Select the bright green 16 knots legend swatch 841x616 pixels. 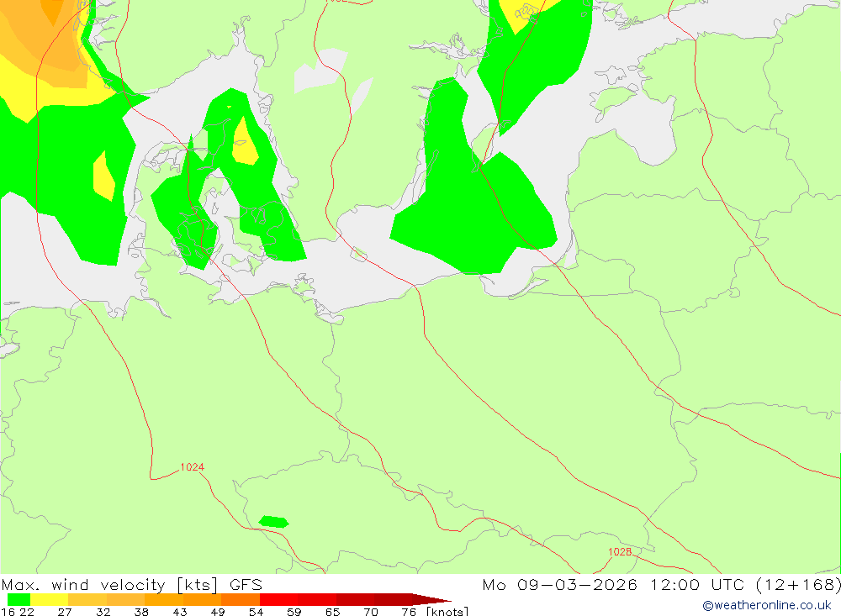[x=19, y=599]
